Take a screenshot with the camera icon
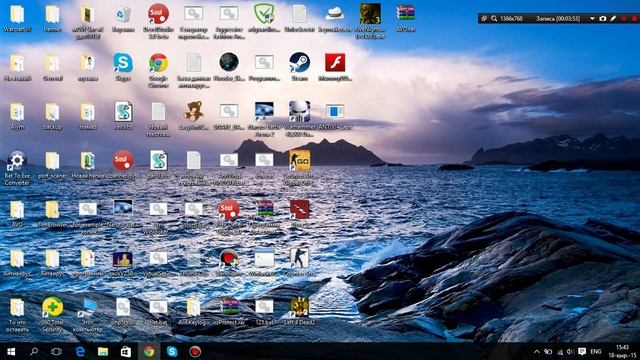The image size is (640, 360). [x=602, y=19]
